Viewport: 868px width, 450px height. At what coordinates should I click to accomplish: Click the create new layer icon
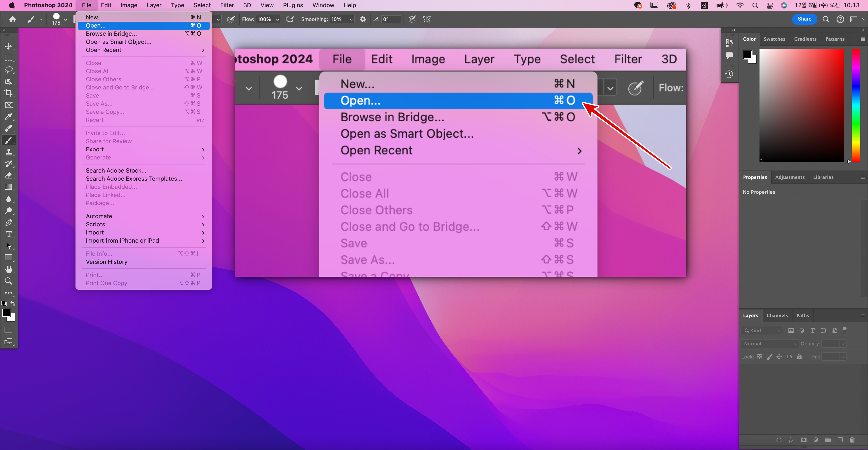pyautogui.click(x=840, y=440)
